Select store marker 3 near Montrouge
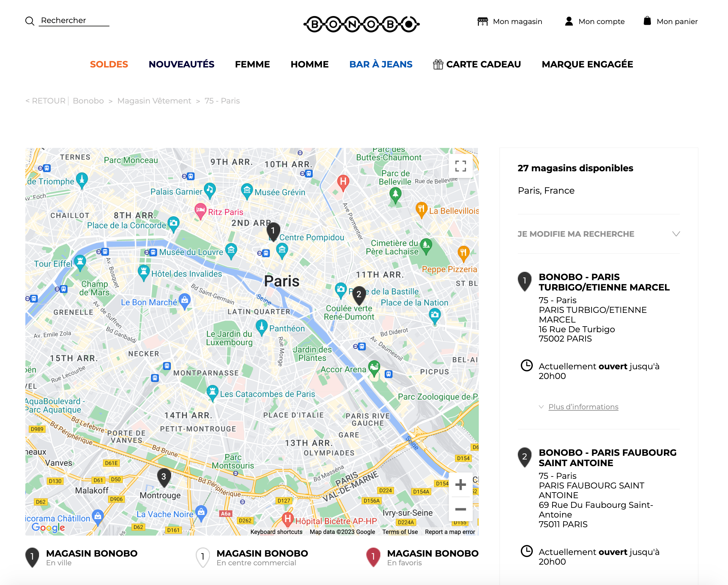728x585 pixels. (164, 477)
